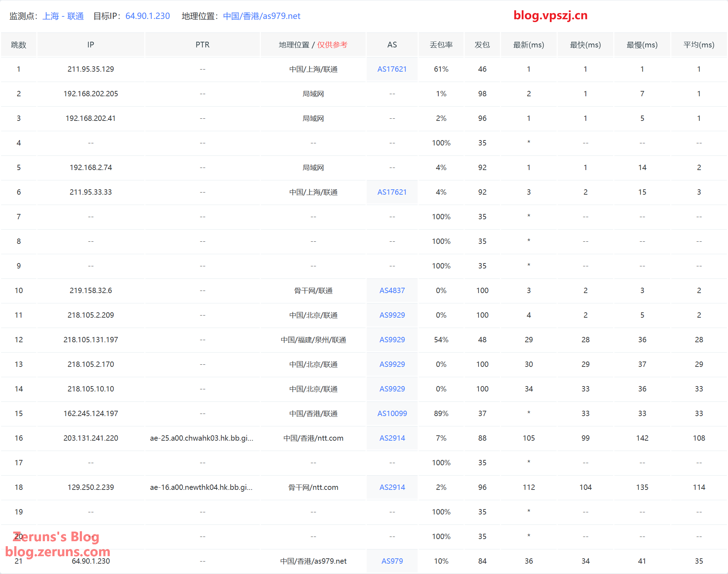Open AS2914 link for 203.131.241.220
The height and width of the screenshot is (574, 728).
point(392,438)
